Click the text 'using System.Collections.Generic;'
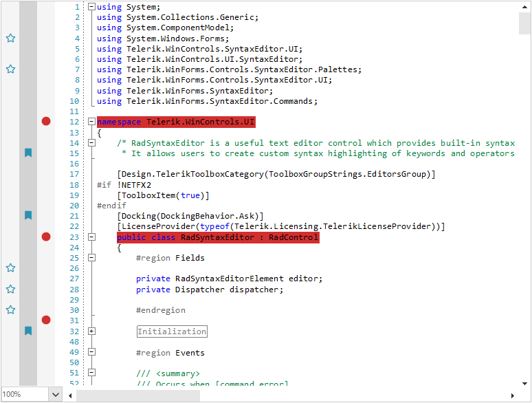The image size is (532, 403). point(177,17)
